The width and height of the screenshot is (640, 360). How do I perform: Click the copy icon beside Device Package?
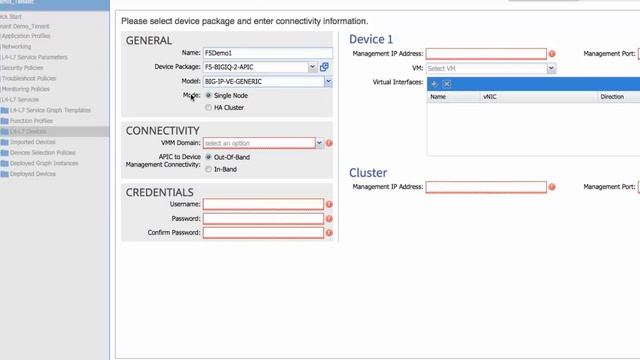[324, 67]
